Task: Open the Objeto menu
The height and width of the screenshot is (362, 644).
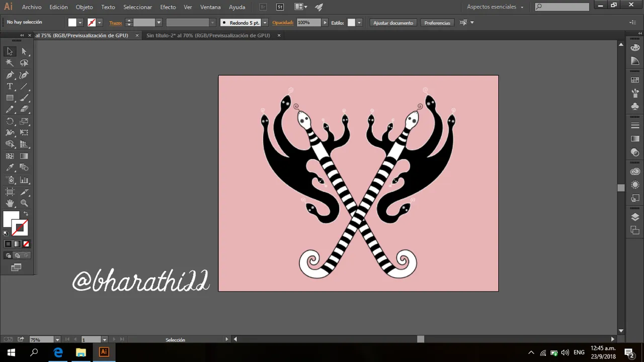Action: (84, 7)
